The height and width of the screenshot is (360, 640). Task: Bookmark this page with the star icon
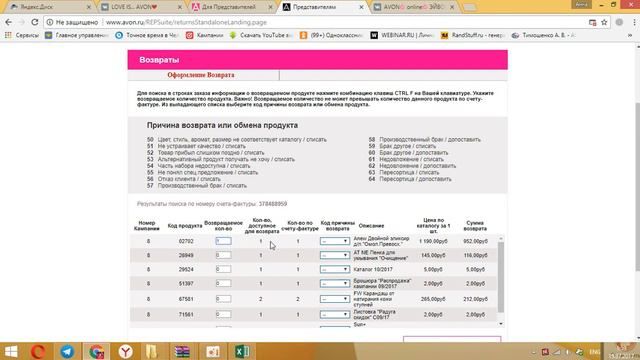(604, 22)
